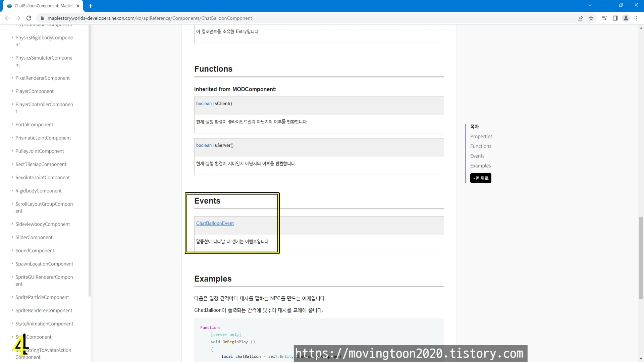Image resolution: width=644 pixels, height=362 pixels.
Task: Click the forward navigation arrow
Action: coord(18,18)
